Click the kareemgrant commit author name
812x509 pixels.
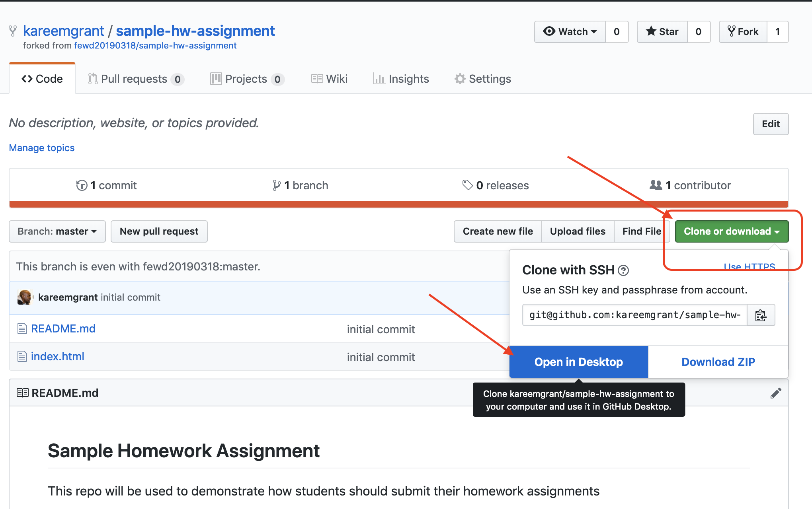pos(68,297)
